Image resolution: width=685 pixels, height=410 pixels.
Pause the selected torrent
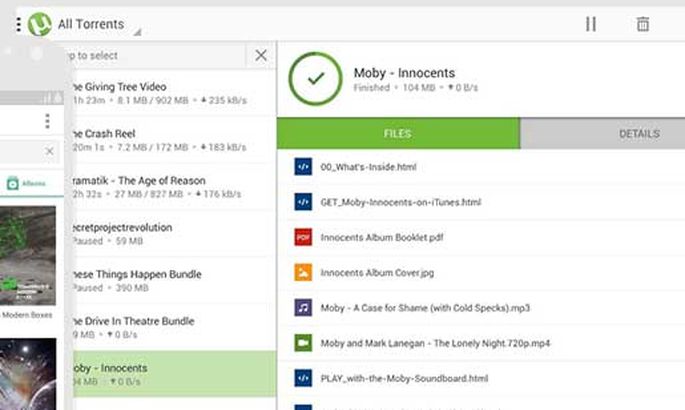tap(591, 24)
